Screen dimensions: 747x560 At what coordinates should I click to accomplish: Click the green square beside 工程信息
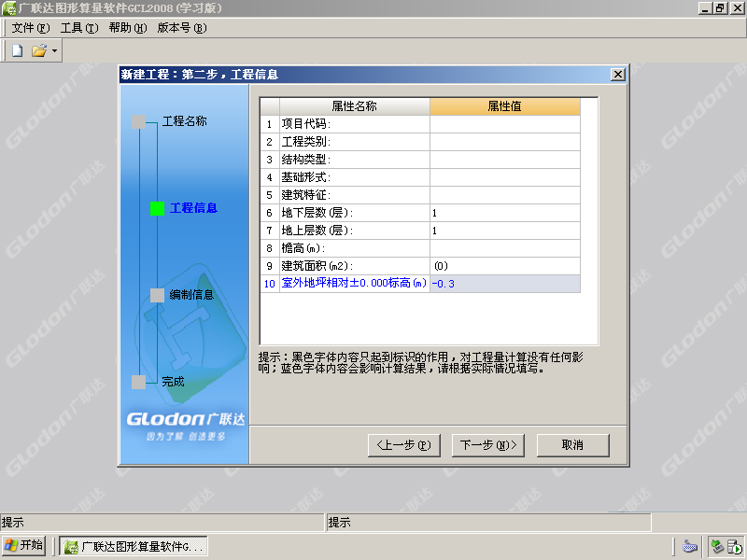157,208
